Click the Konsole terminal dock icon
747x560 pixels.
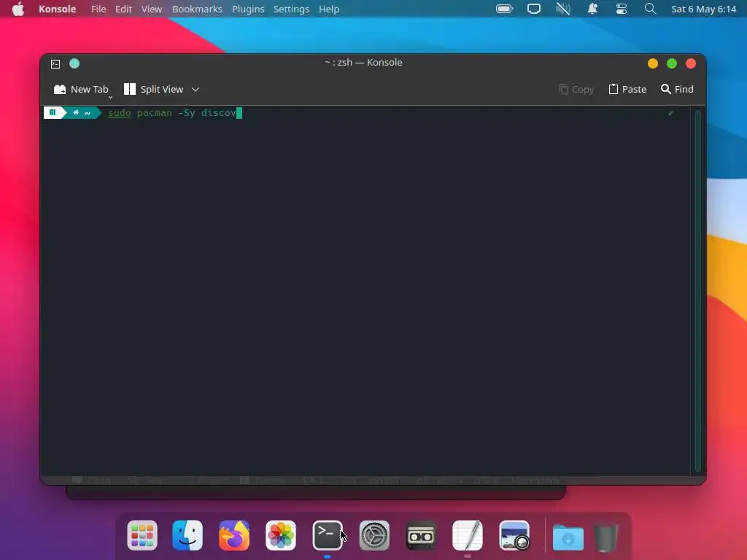[x=328, y=535]
